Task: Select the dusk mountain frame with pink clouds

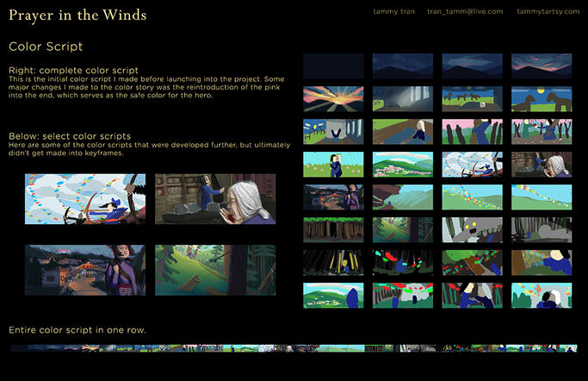Action: [542, 66]
